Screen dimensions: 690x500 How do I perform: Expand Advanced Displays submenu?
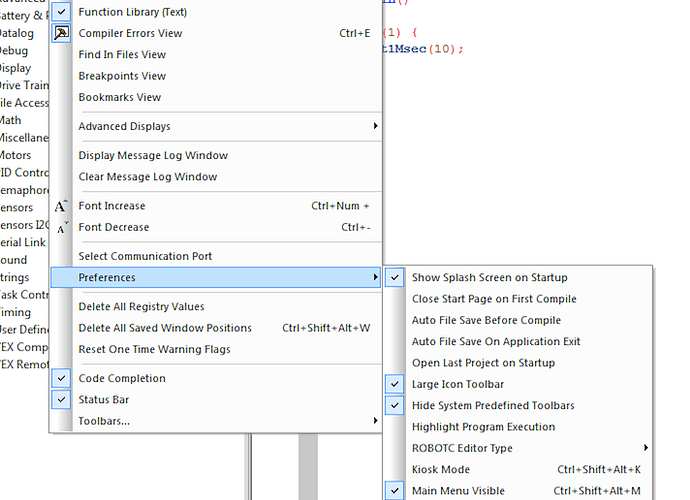216,126
